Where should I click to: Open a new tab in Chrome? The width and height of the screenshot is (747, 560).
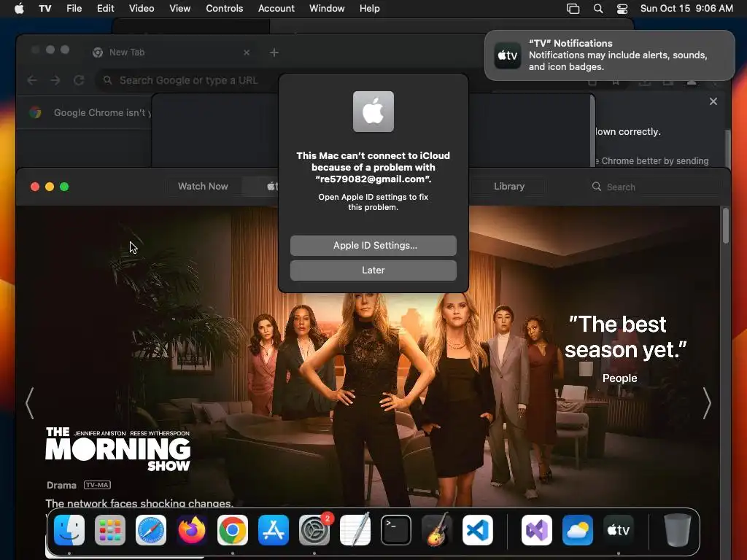[x=274, y=52]
